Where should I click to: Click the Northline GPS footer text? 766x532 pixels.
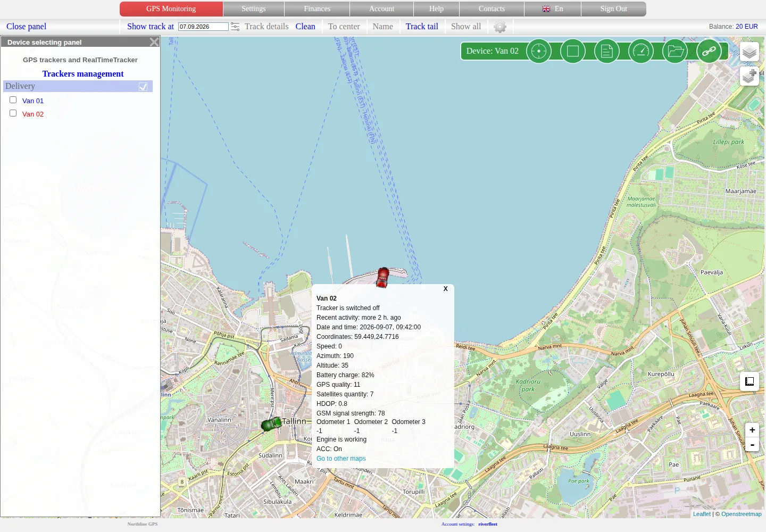tap(143, 524)
